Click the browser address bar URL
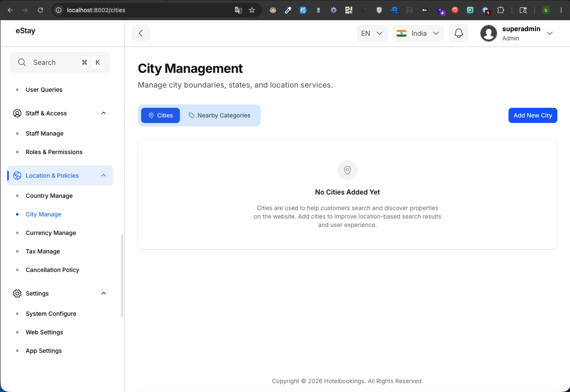The image size is (570, 392). 96,10
